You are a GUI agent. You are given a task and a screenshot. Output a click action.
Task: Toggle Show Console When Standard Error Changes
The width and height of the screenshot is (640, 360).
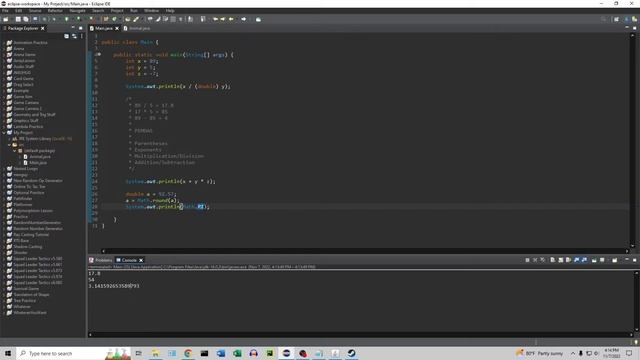[x=584, y=260]
